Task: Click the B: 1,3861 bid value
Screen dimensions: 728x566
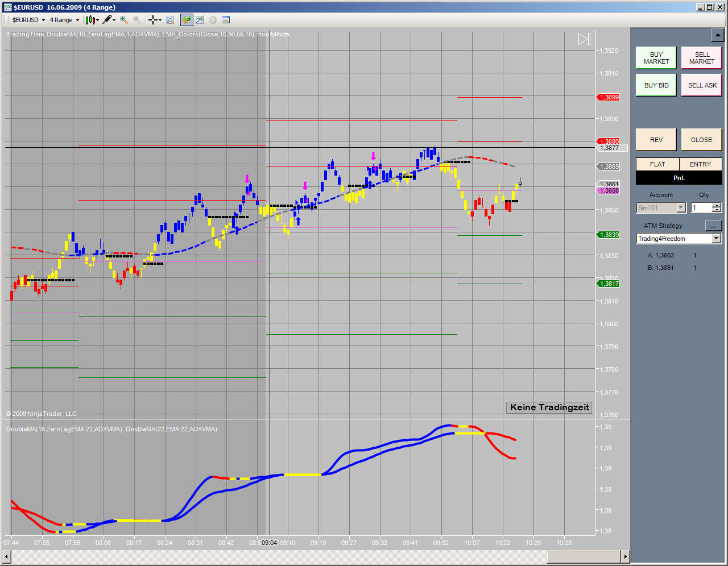Action: (661, 268)
